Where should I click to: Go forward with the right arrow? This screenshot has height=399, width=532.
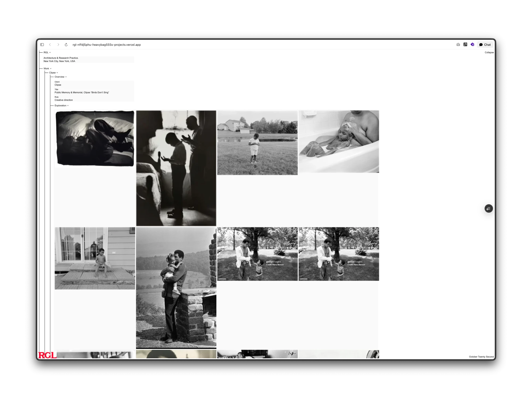[x=58, y=45]
